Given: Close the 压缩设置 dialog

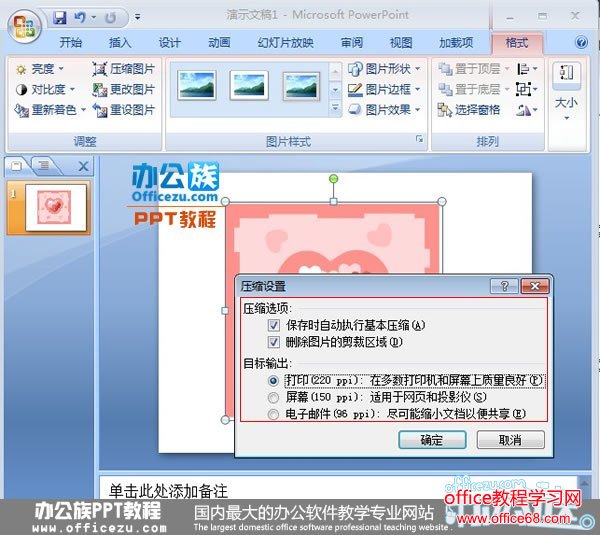Looking at the screenshot, I should click(x=535, y=286).
